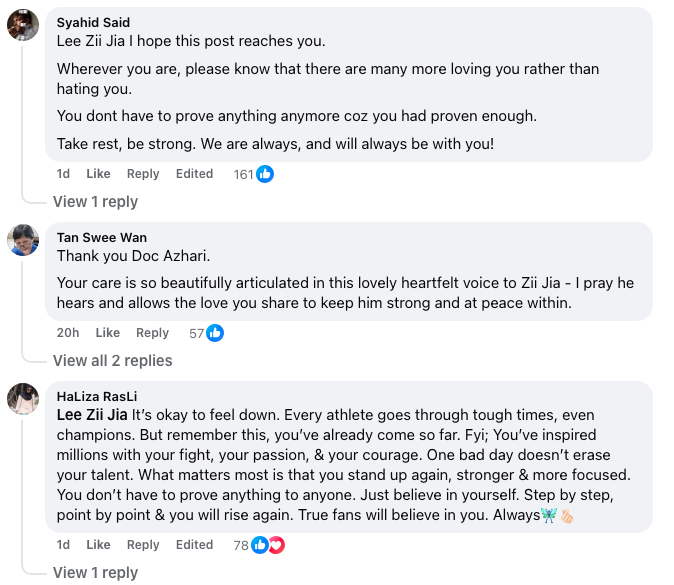Image resolution: width=674 pixels, height=585 pixels.
Task: Expand "View 1 reply" under HaLiza's comment
Action: pyautogui.click(x=95, y=573)
